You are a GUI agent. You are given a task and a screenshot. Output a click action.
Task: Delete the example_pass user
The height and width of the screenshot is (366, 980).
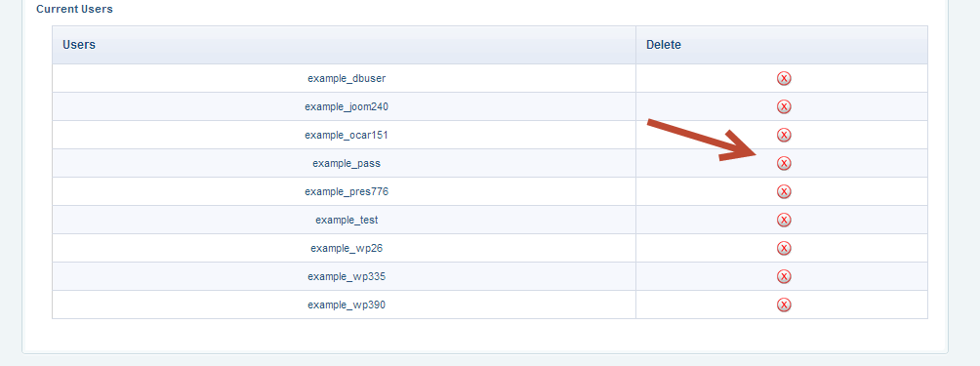(784, 163)
